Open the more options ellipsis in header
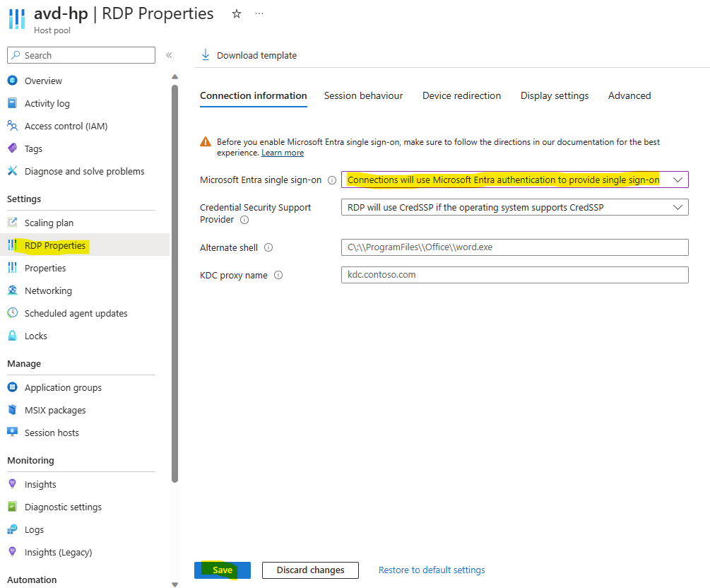The image size is (710, 588). click(x=259, y=13)
